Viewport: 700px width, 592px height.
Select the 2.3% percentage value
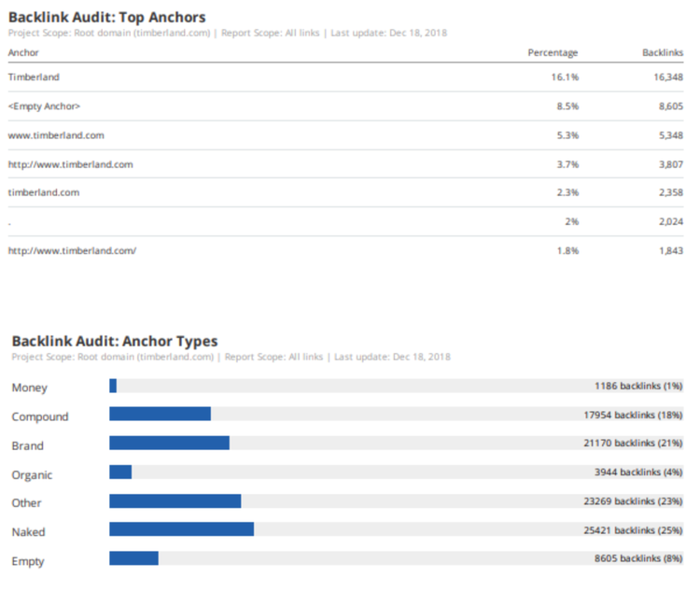(567, 192)
